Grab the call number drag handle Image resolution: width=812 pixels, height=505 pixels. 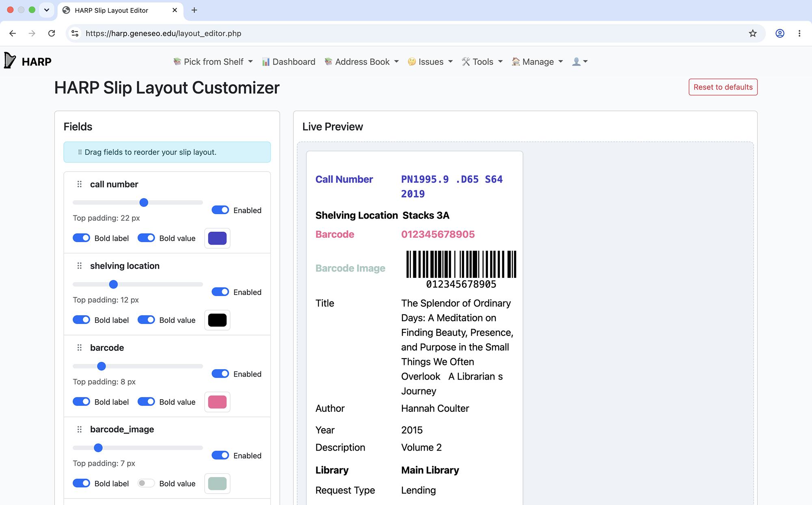pyautogui.click(x=80, y=184)
